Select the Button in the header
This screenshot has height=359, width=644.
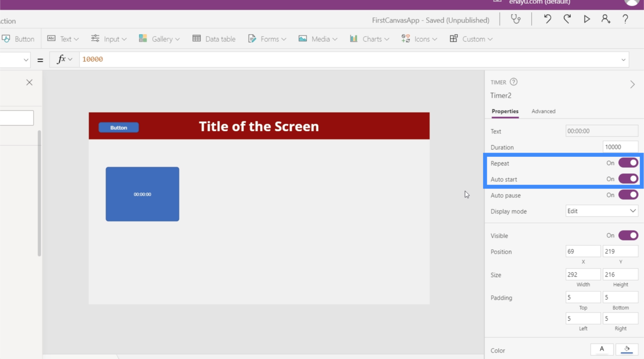119,127
